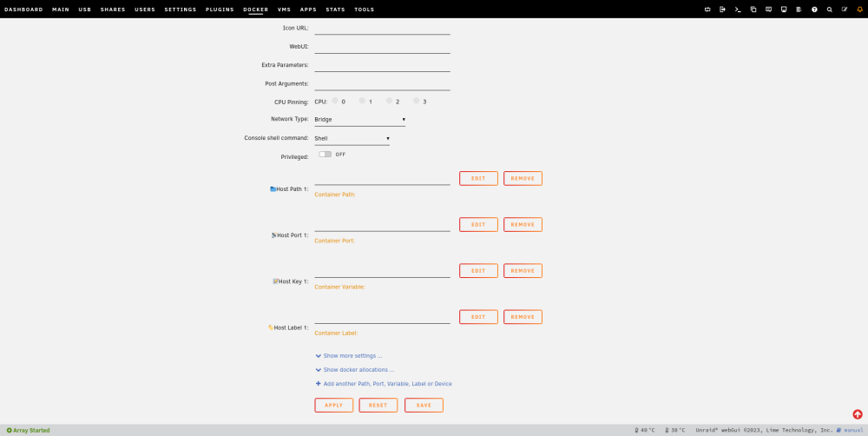
Task: Click Edit for Host Label 1
Action: (x=478, y=317)
